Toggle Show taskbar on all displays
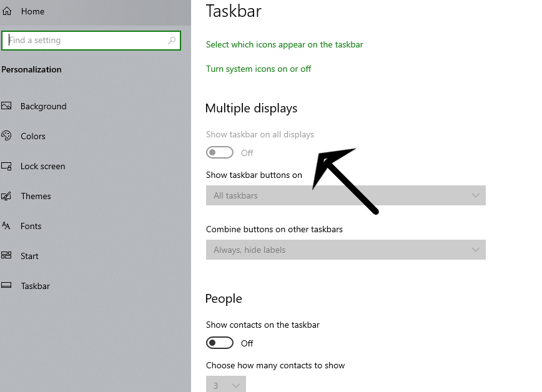Image resolution: width=542 pixels, height=392 pixels. tap(220, 152)
